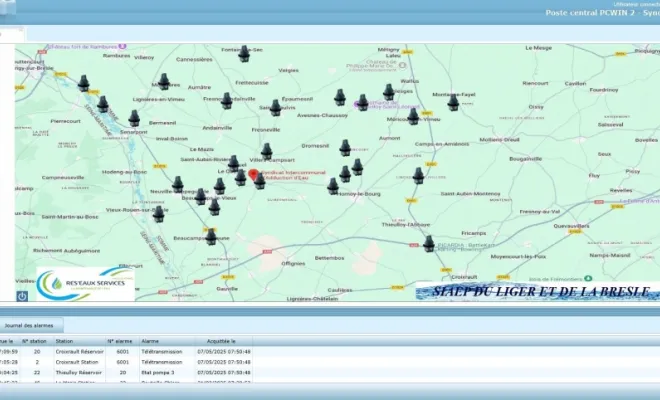Click the red Syndicat Intercommunal location pin
The height and width of the screenshot is (400, 660).
click(253, 175)
